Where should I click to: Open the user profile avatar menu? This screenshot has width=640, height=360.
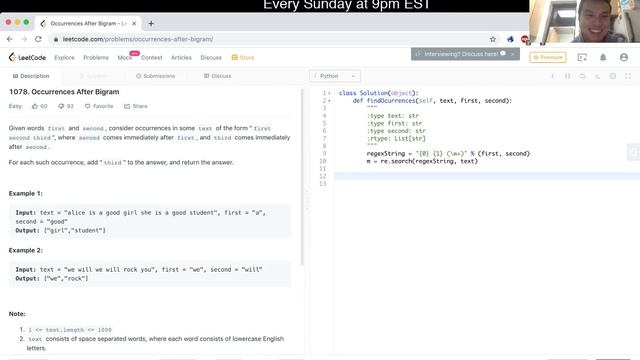point(624,58)
